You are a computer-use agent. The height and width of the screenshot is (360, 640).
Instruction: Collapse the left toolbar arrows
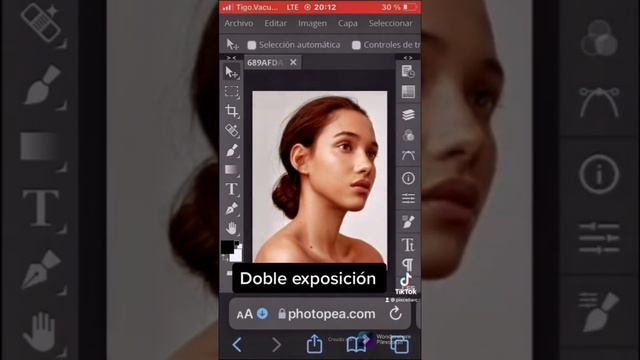point(231,58)
